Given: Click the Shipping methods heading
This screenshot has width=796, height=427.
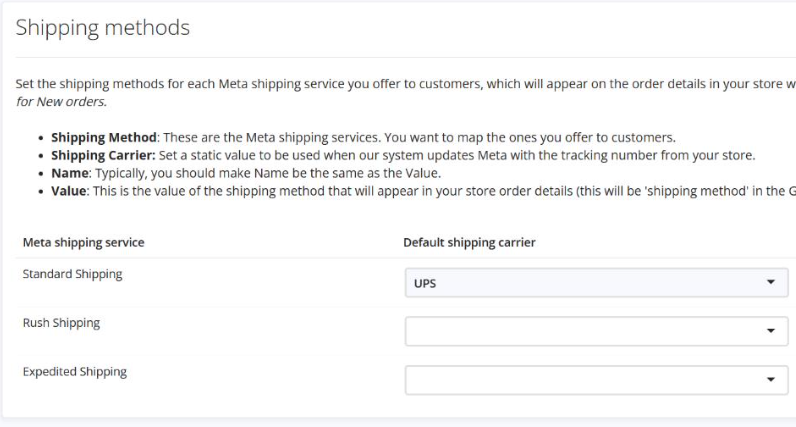Looking at the screenshot, I should 104,28.
